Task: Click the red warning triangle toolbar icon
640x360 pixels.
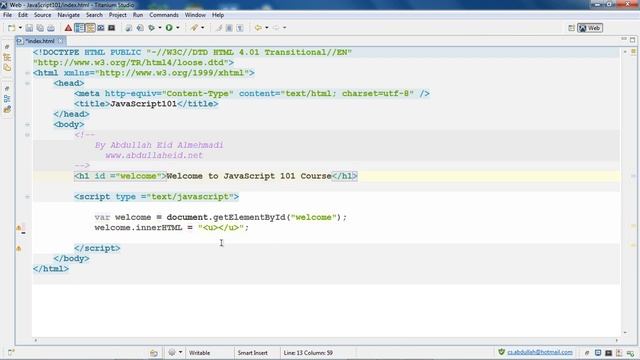Action: [x=68, y=28]
